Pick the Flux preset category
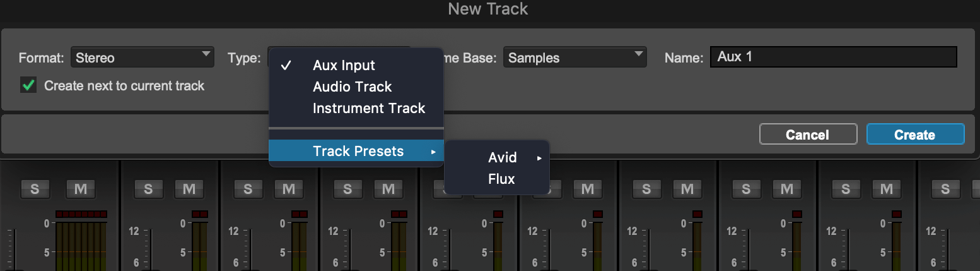This screenshot has width=980, height=271. (x=501, y=179)
